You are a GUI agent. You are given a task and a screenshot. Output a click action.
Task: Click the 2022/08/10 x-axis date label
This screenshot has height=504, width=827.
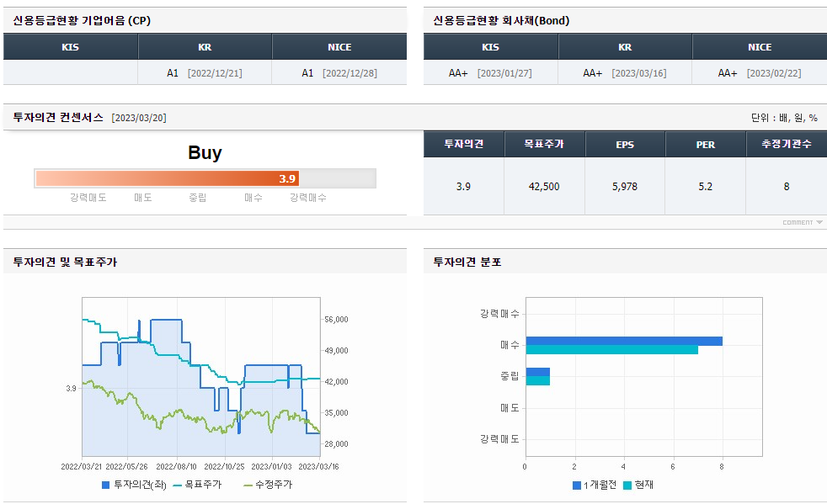176,467
